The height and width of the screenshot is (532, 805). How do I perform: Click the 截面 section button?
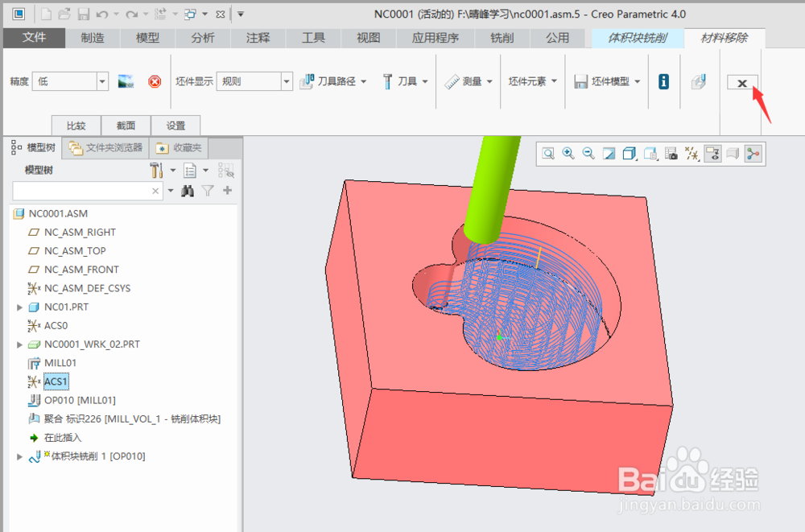[126, 126]
